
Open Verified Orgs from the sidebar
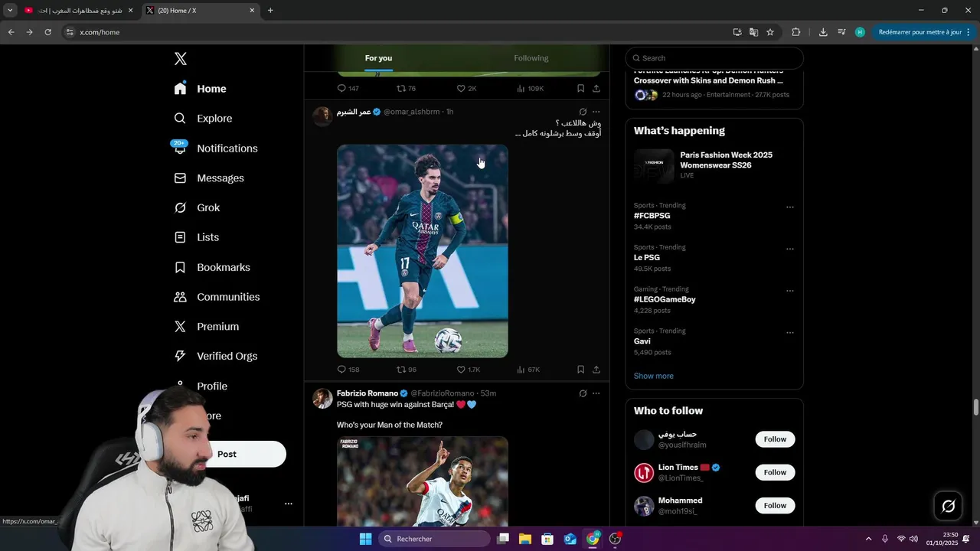(215, 356)
